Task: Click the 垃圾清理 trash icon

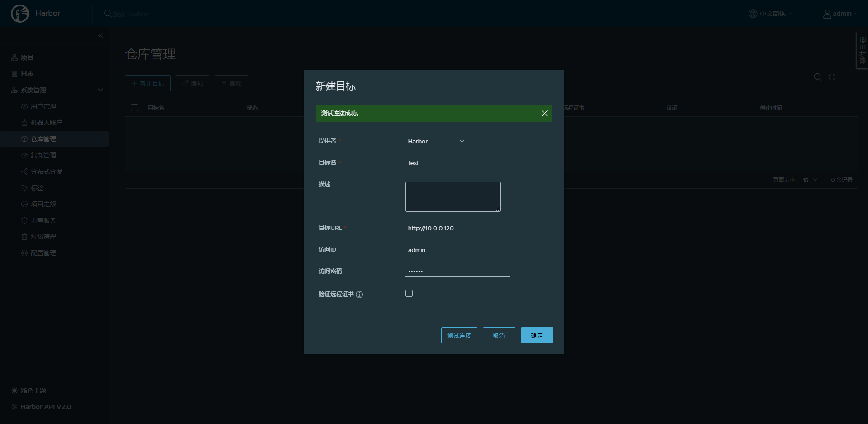Action: (24, 237)
